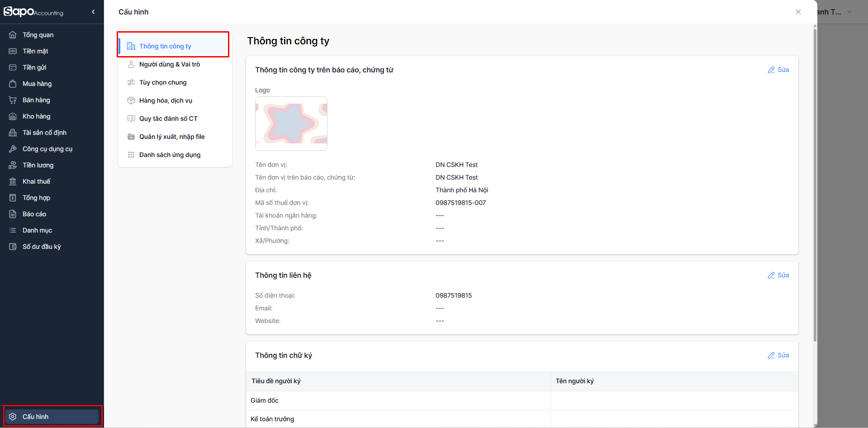Click the Bán hàng cart icon
868x428 pixels.
click(13, 100)
